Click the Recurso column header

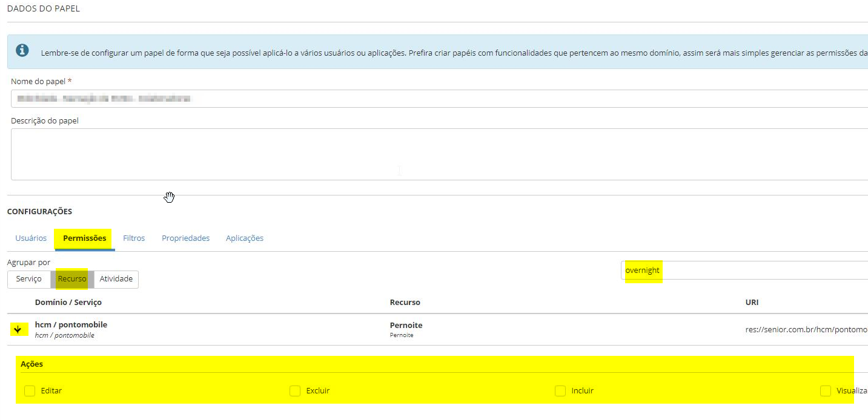click(405, 302)
